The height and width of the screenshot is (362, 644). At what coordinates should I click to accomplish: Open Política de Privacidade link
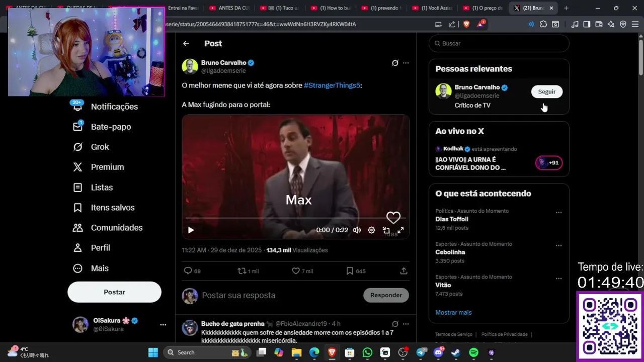click(504, 334)
